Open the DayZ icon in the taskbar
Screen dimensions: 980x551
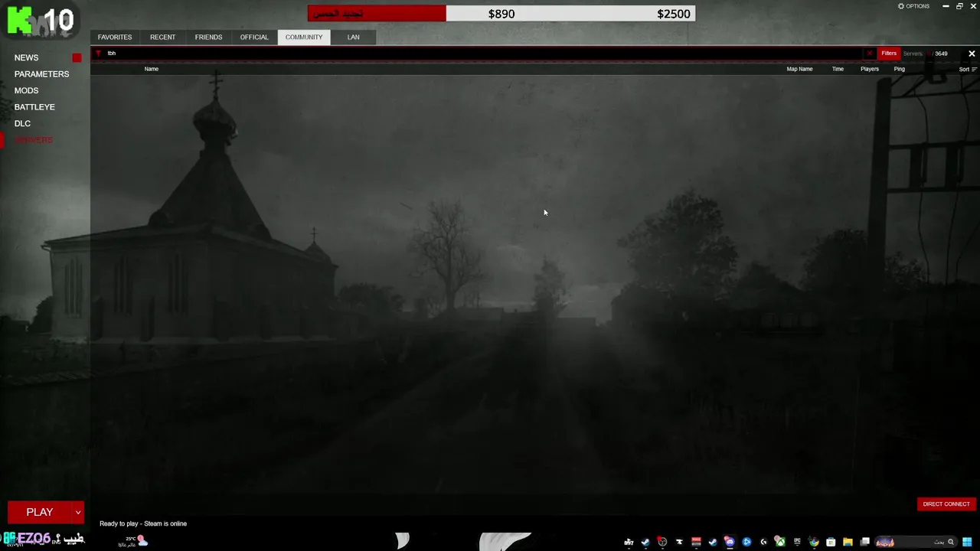click(629, 542)
